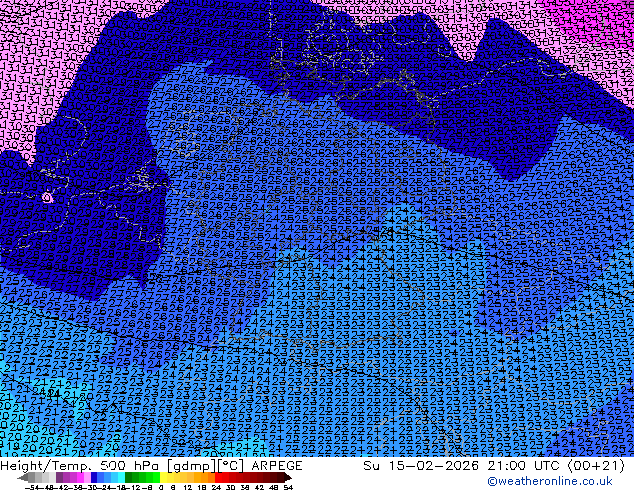The width and height of the screenshot is (634, 490).
Task: Click the dark maroon arrow end of the color scale
Action: [287, 477]
